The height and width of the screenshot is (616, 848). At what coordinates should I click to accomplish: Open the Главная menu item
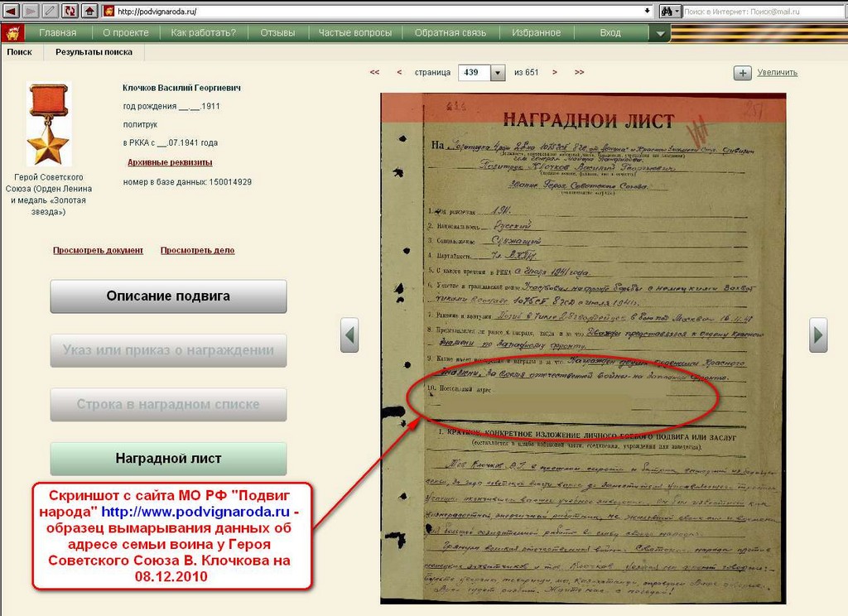(x=58, y=33)
